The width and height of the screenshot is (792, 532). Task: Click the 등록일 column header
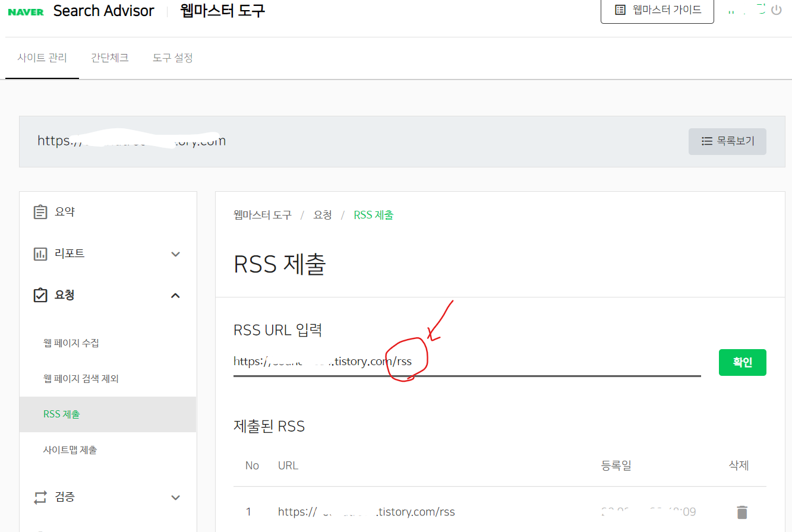[616, 465]
